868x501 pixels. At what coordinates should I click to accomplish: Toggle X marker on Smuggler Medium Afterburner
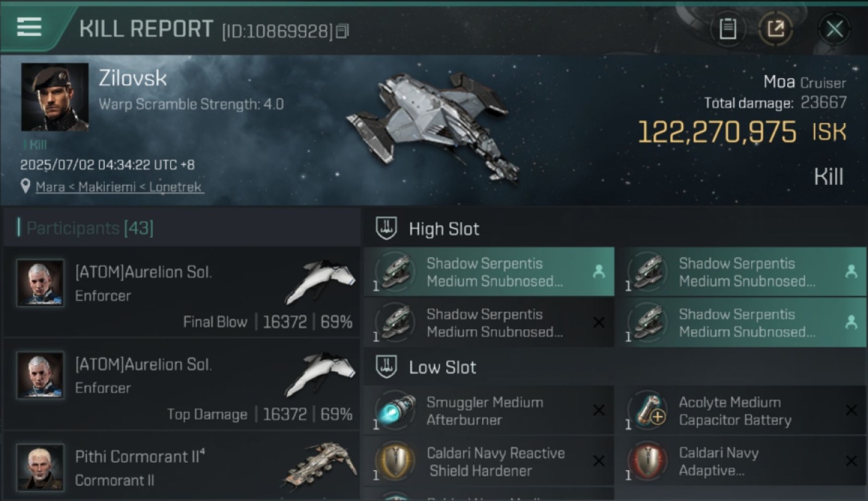599,410
